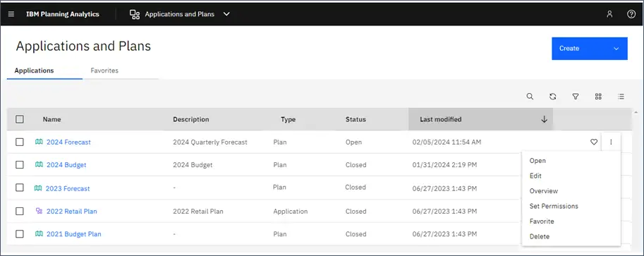Image resolution: width=644 pixels, height=256 pixels.
Task: Tick the 2024 Budget checkbox
Action: click(20, 165)
